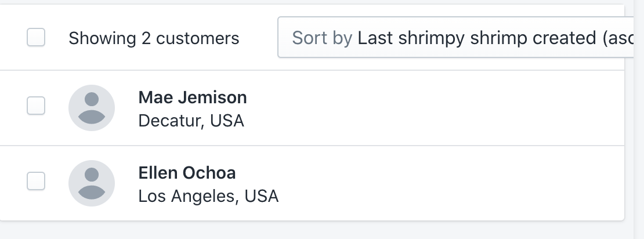
Task: Click Ellen Ochoa's profile avatar icon
Action: coord(91,183)
